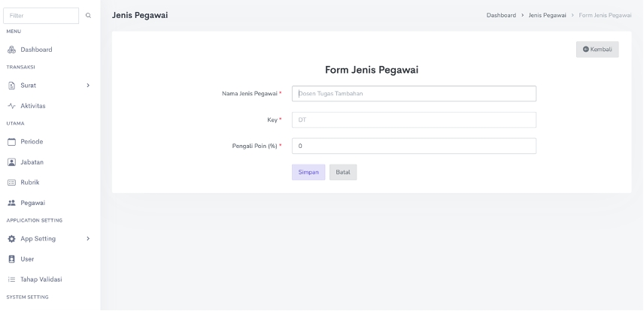Image resolution: width=644 pixels, height=311 pixels.
Task: Click the App Setting gear icon
Action: pyautogui.click(x=12, y=239)
